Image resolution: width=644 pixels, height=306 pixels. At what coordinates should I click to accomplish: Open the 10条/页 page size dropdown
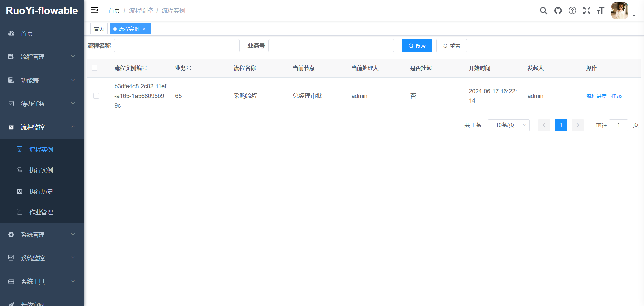[x=508, y=125]
